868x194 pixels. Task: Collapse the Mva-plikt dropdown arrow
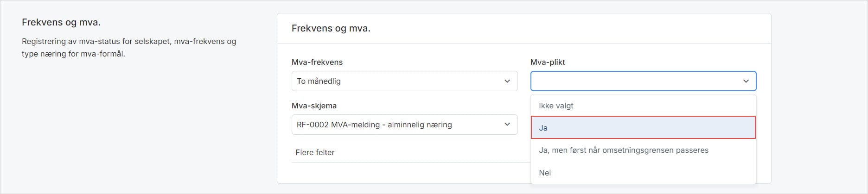(746, 81)
